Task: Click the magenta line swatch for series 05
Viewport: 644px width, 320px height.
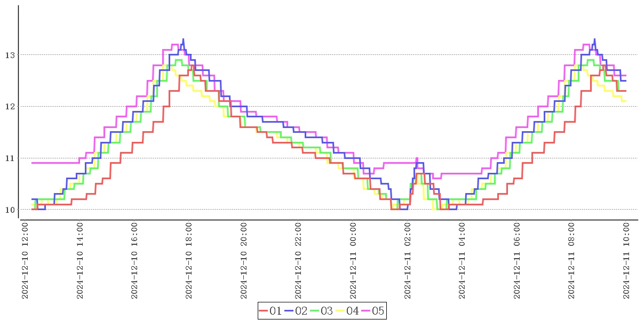Action: click(365, 311)
